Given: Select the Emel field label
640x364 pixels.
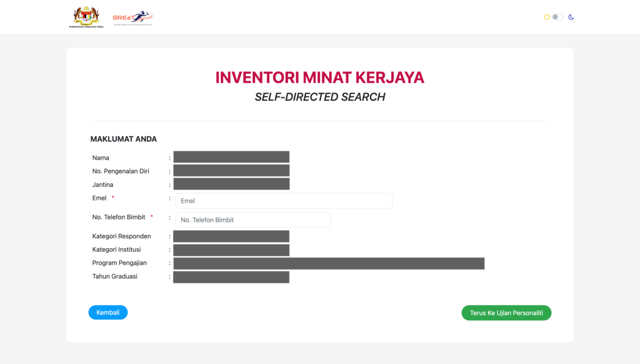Looking at the screenshot, I should pyautogui.click(x=99, y=198).
